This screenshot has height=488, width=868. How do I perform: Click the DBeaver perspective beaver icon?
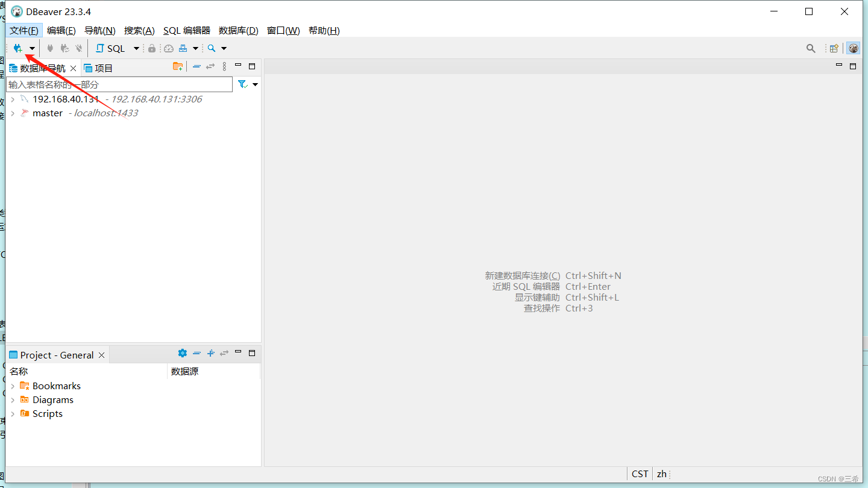(853, 48)
